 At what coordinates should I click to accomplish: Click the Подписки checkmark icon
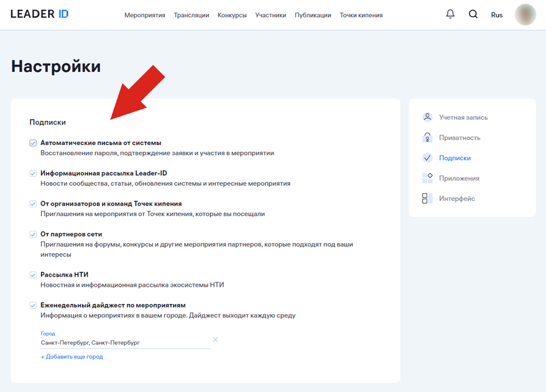coord(427,158)
